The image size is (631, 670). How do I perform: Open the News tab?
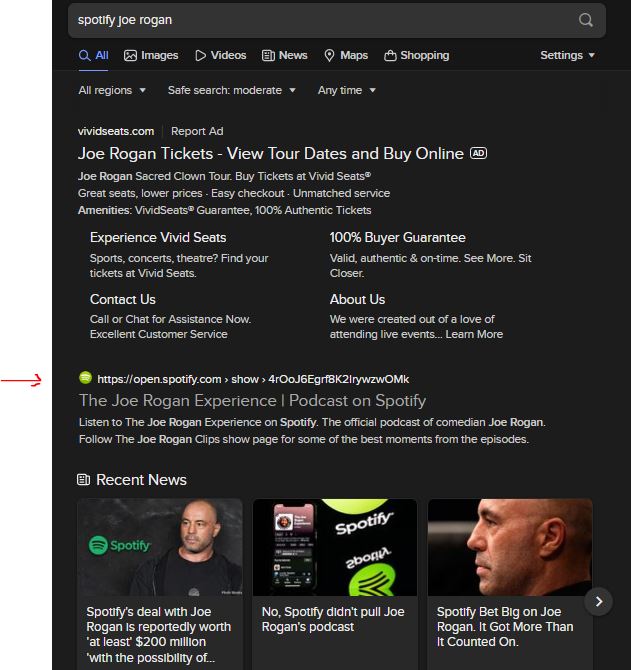pos(285,56)
